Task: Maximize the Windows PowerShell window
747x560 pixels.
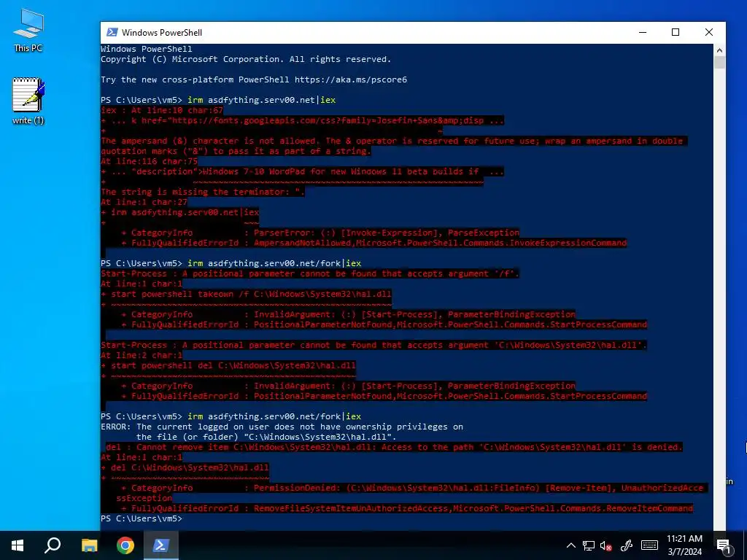Action: click(x=676, y=32)
